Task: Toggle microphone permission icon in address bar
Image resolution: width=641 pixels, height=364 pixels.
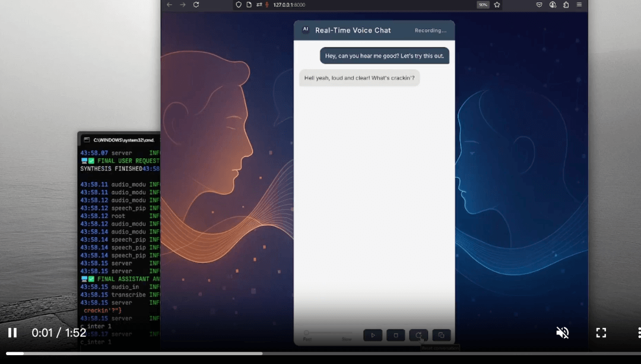Action: 267,5
